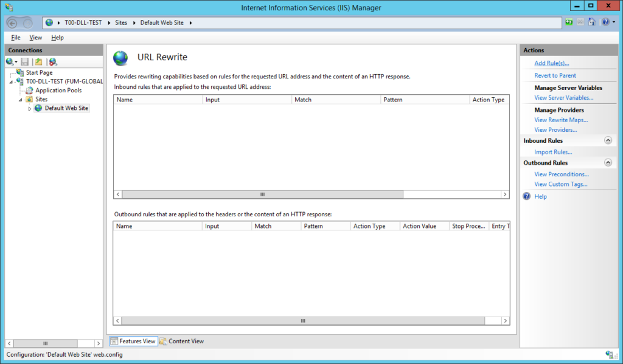The width and height of the screenshot is (623, 364).
Task: Click the Application Pools icon in tree
Action: pyautogui.click(x=29, y=90)
